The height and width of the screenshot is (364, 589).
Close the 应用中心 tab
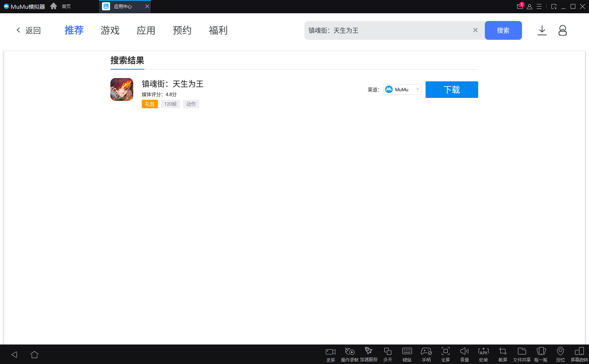click(x=147, y=6)
